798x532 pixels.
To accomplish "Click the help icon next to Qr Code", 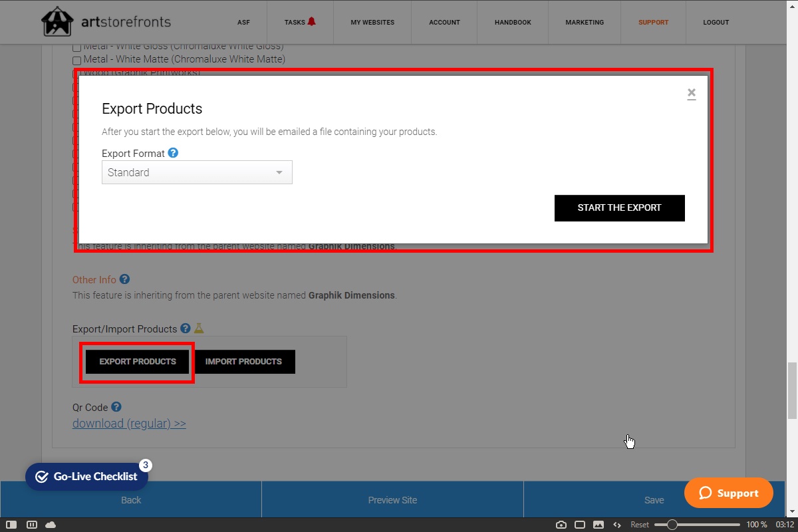I will 116,407.
